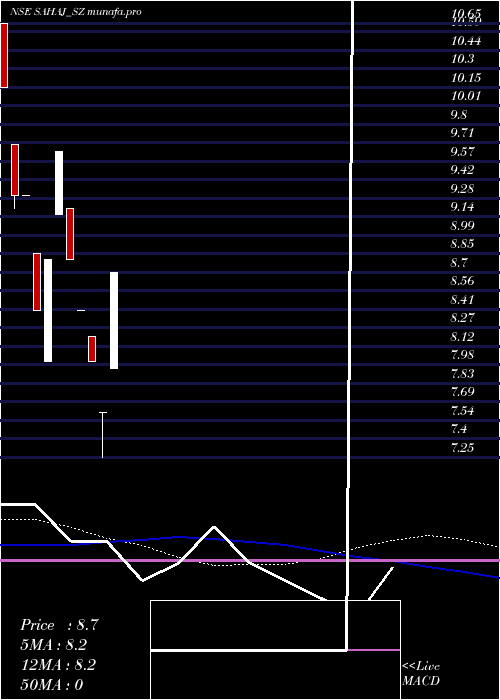Screen dimensions: 500x700
Task: Pick the 9.71 price axis label
Action: (462, 133)
